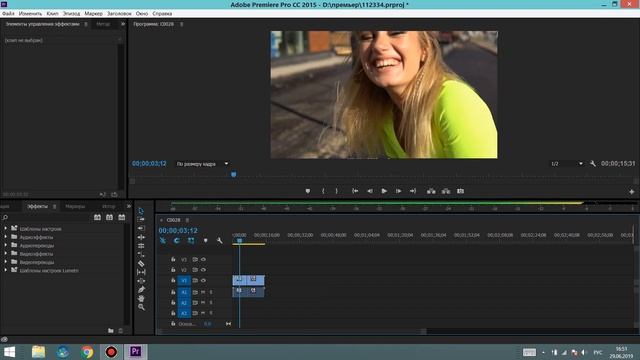This screenshot has width=640, height=360.
Task: Filter effects by YUV icon
Action: 122,218
